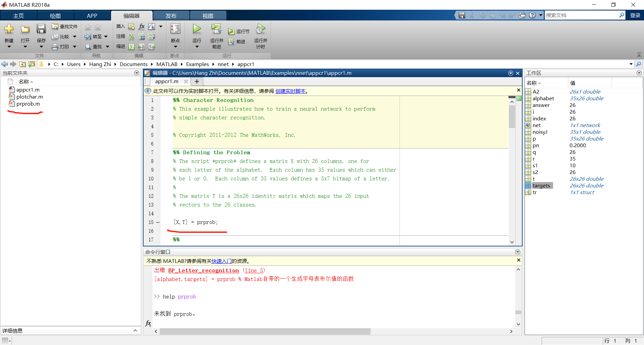Screen dimensions: 644x345
Task: Click the switch windows icon in quick-access bar
Action: [522, 15]
